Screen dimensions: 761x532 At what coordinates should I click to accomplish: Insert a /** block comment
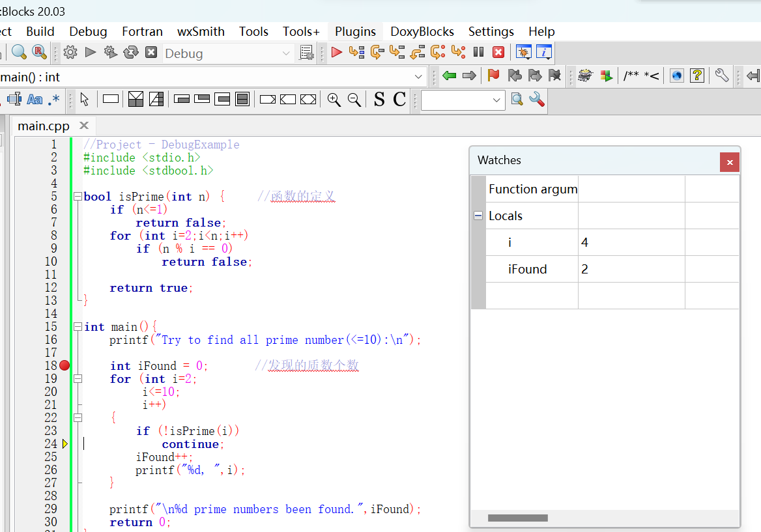coord(631,75)
